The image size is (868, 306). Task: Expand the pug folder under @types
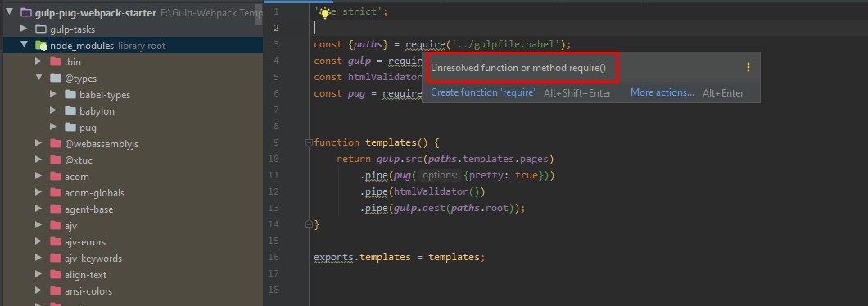point(53,128)
